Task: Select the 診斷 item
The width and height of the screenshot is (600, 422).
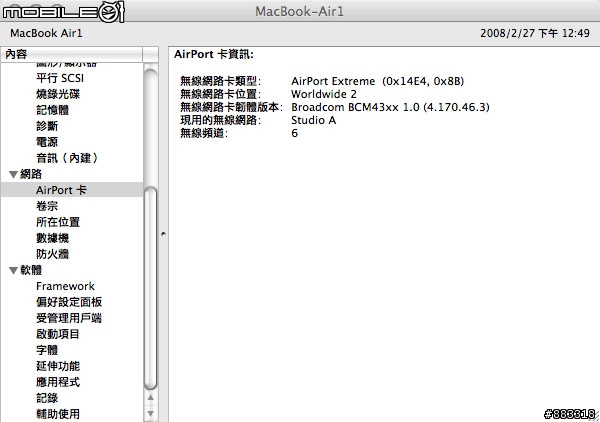Action: [x=47, y=126]
